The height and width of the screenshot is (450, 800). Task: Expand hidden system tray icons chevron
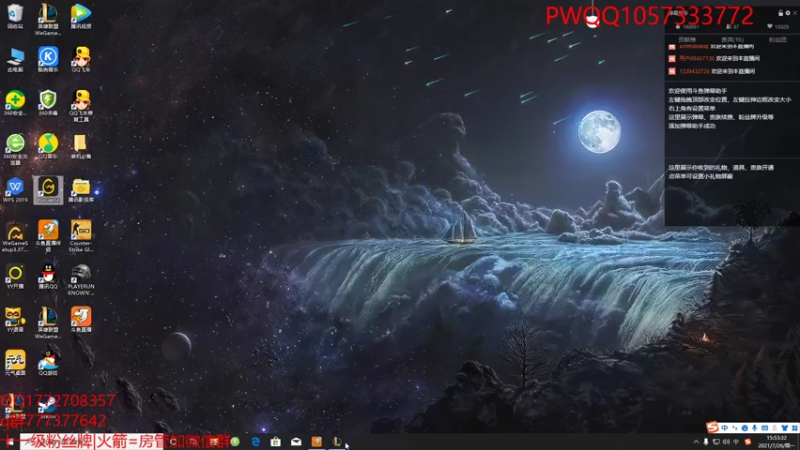click(696, 442)
